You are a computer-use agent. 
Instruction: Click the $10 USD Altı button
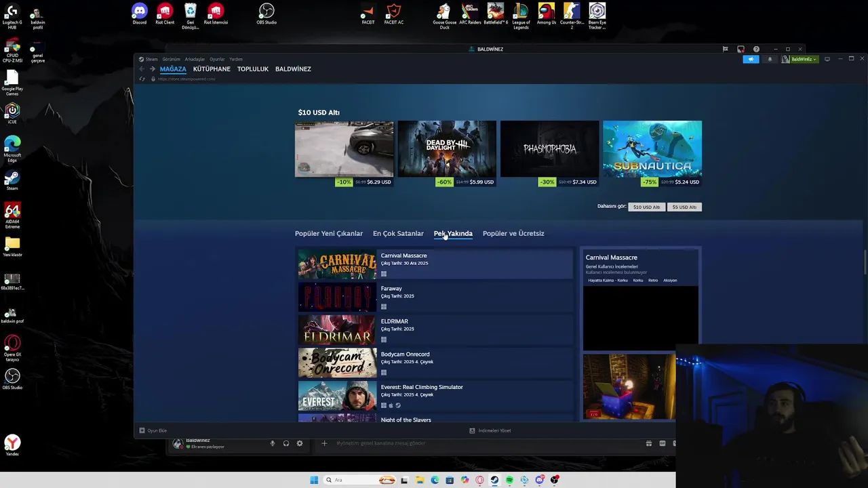pos(646,207)
